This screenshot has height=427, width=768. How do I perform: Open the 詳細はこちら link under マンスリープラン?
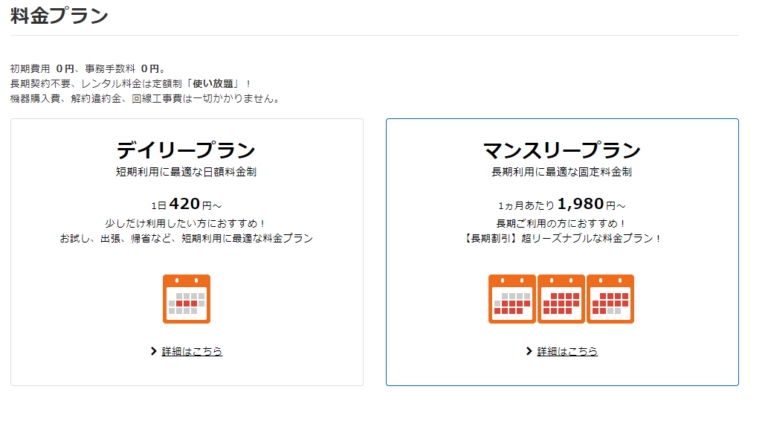click(x=567, y=351)
